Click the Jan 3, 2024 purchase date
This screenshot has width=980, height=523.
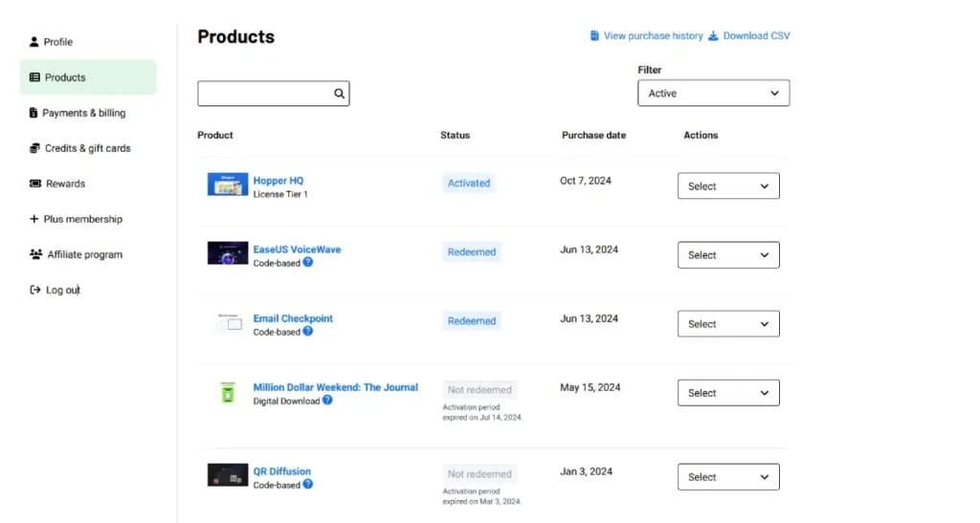(587, 471)
